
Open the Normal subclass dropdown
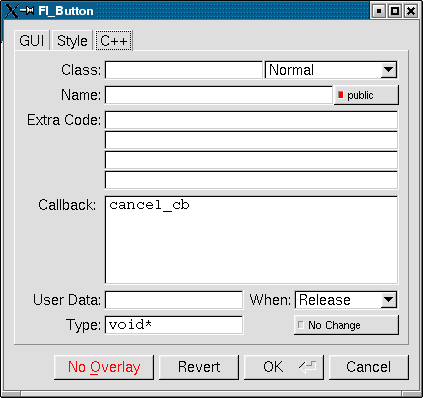coord(331,70)
